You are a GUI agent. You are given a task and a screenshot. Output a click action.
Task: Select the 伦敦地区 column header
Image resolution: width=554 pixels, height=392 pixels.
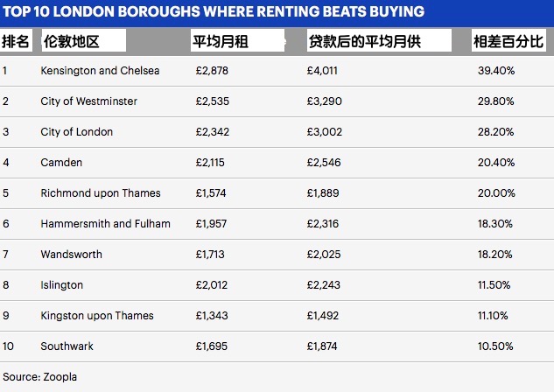68,41
